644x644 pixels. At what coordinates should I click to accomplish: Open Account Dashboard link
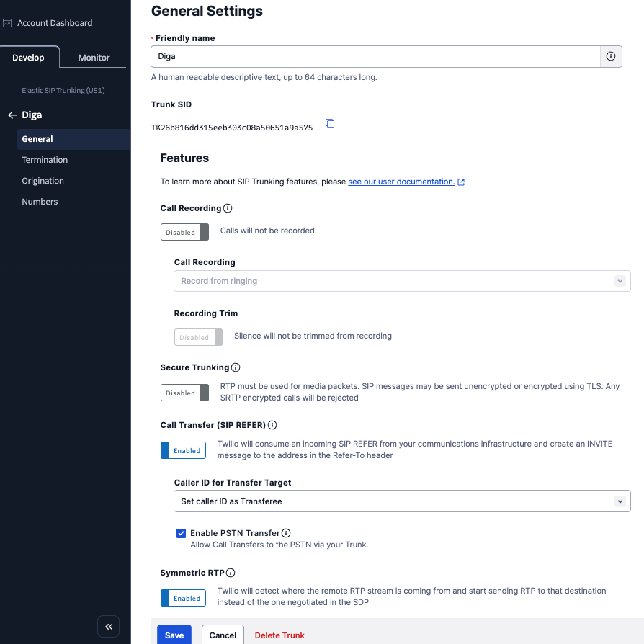(x=55, y=23)
